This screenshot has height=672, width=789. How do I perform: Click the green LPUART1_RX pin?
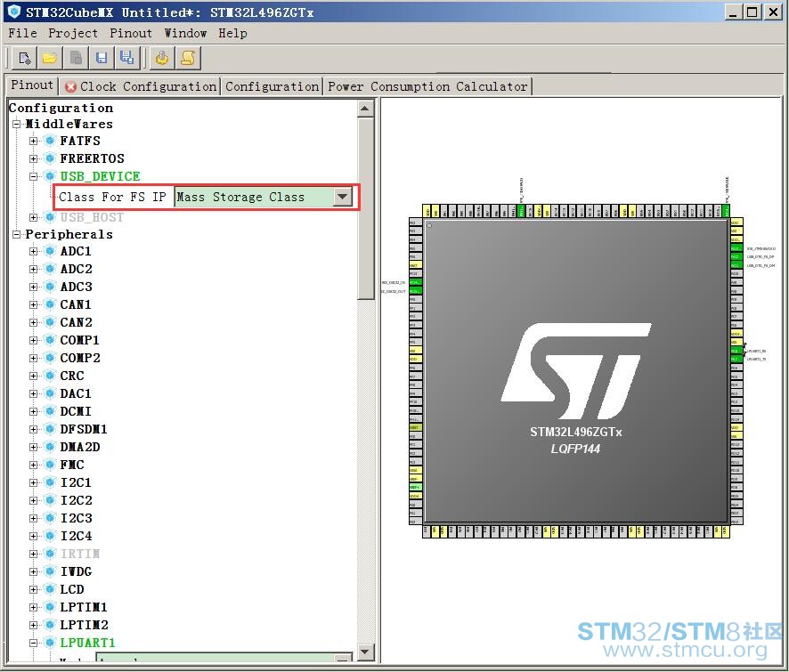point(736,351)
